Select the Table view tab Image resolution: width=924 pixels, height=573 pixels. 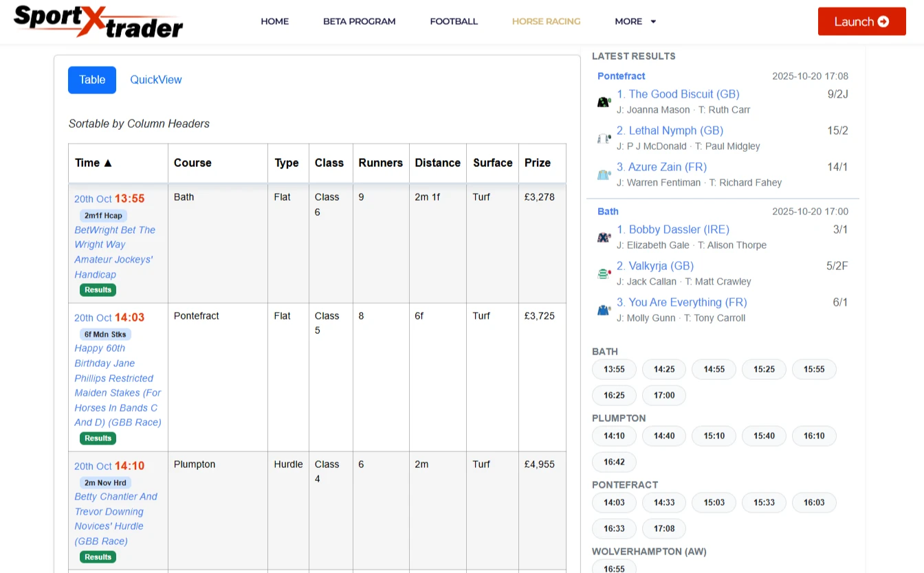(92, 80)
